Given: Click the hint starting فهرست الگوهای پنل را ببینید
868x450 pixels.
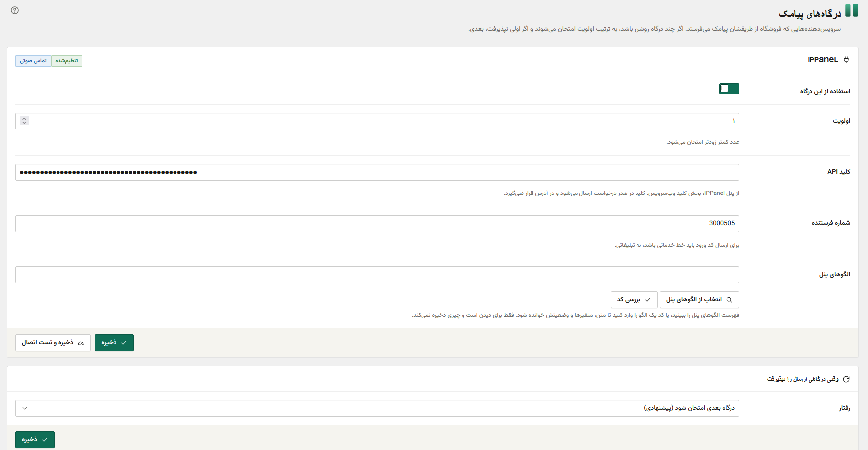Looking at the screenshot, I should click(x=576, y=315).
